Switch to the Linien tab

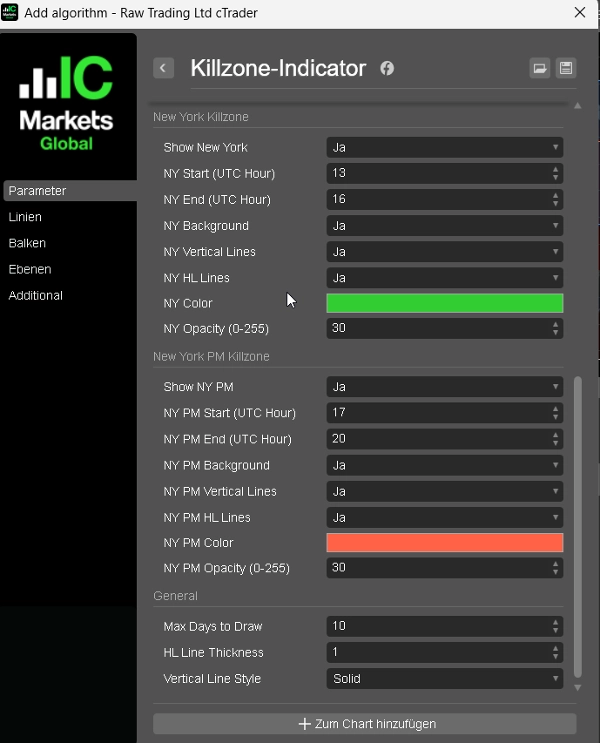tap(26, 217)
